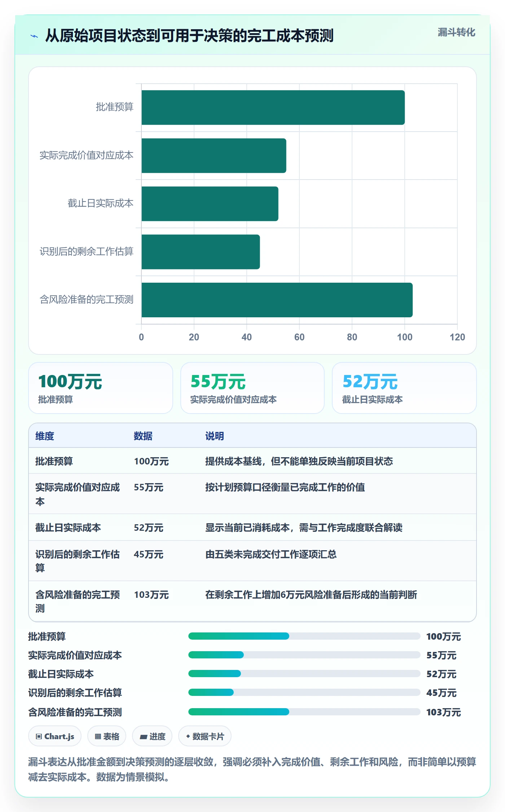Click table cell 45万元
505x812 pixels.
[149, 554]
